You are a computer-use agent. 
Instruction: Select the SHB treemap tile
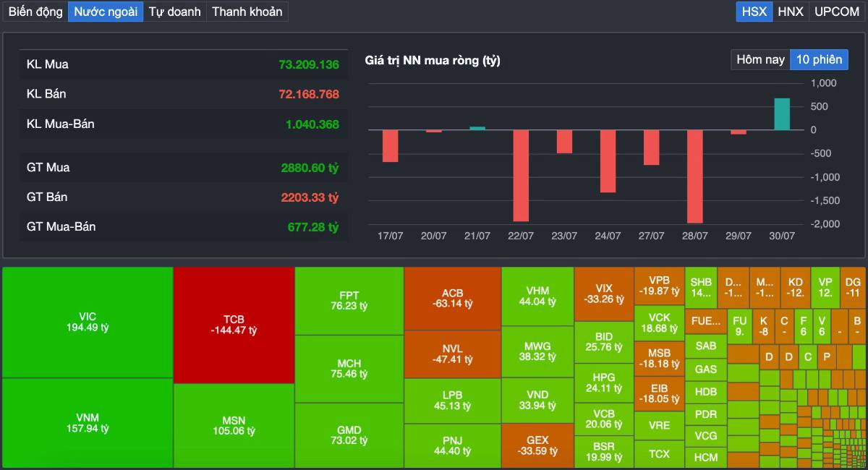click(x=701, y=288)
